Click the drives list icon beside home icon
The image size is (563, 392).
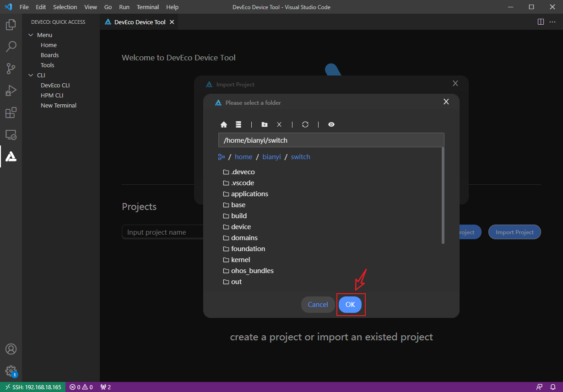pyautogui.click(x=238, y=124)
